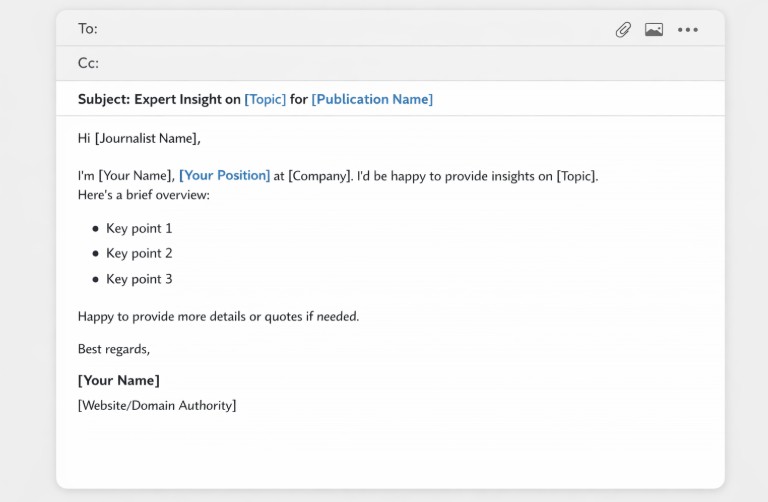Select the [Topic] placeholder in subject

point(265,99)
